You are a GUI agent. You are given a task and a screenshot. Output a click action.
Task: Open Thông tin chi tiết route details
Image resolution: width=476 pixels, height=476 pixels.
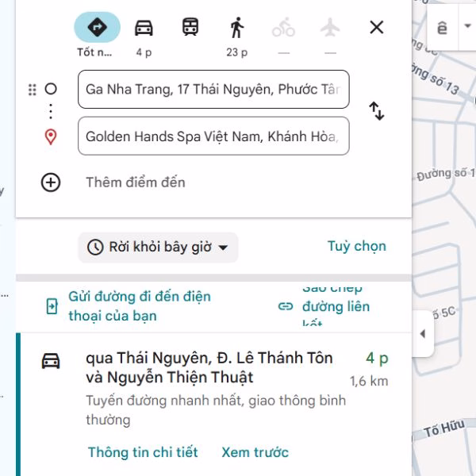pos(143,452)
